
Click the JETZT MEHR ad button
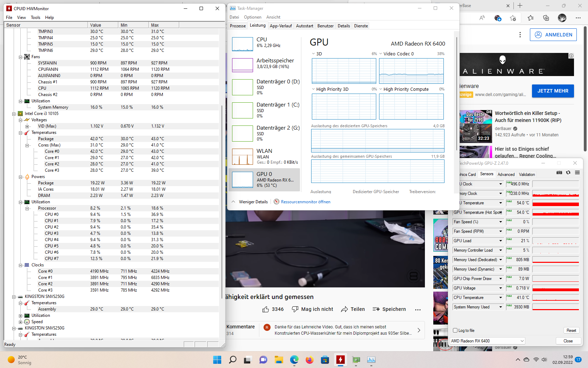coord(553,91)
